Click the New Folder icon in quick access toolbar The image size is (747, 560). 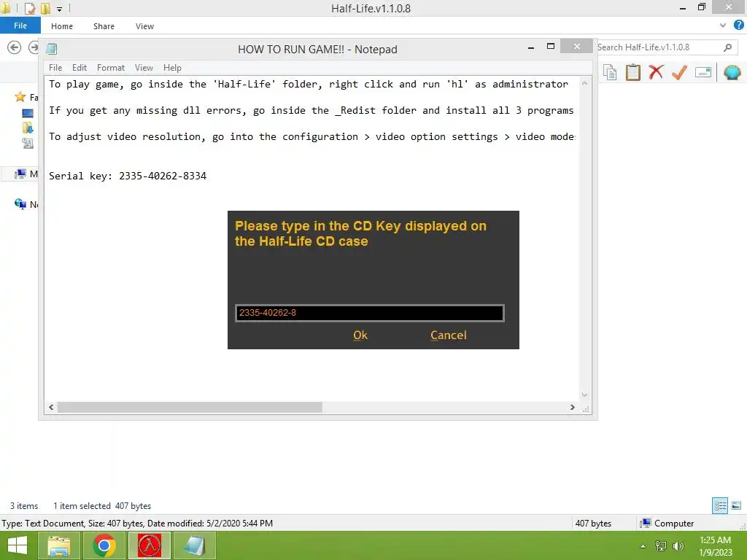(x=46, y=8)
